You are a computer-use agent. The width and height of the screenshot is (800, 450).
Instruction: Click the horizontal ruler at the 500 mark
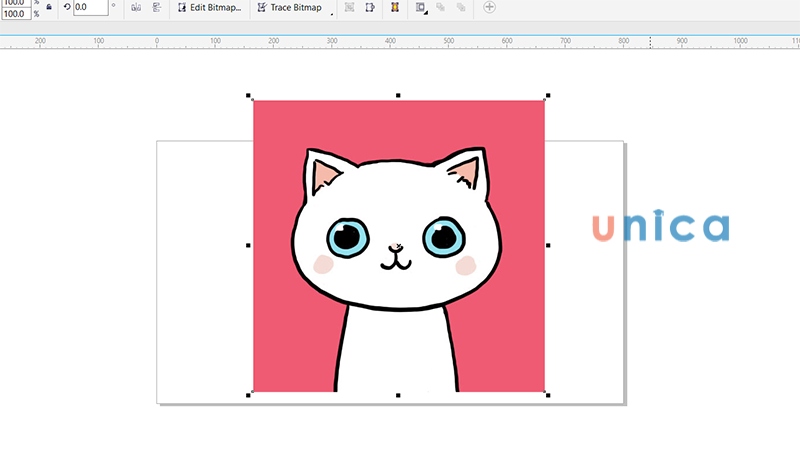[x=449, y=41]
